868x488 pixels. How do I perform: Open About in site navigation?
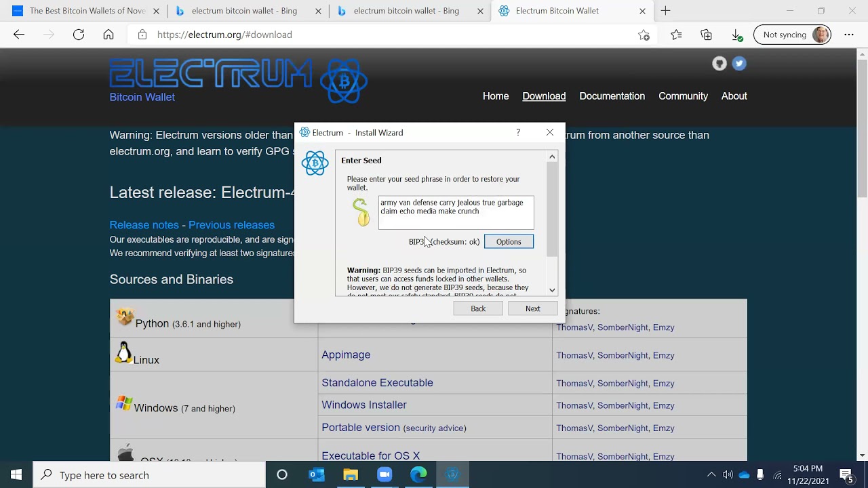point(734,96)
